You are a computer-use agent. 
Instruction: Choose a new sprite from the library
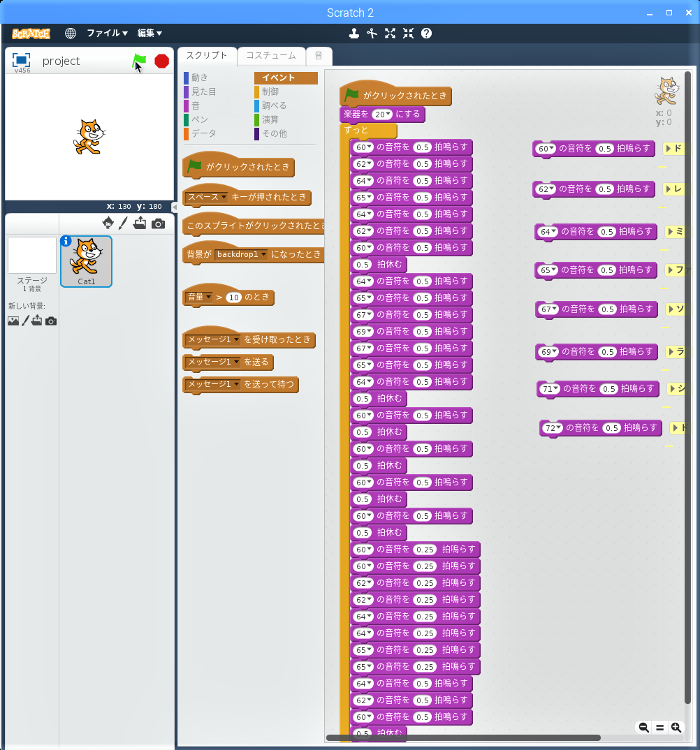point(108,223)
